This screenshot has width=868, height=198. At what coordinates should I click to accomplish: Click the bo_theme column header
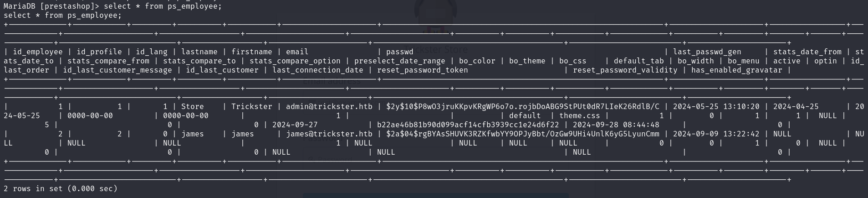527,61
